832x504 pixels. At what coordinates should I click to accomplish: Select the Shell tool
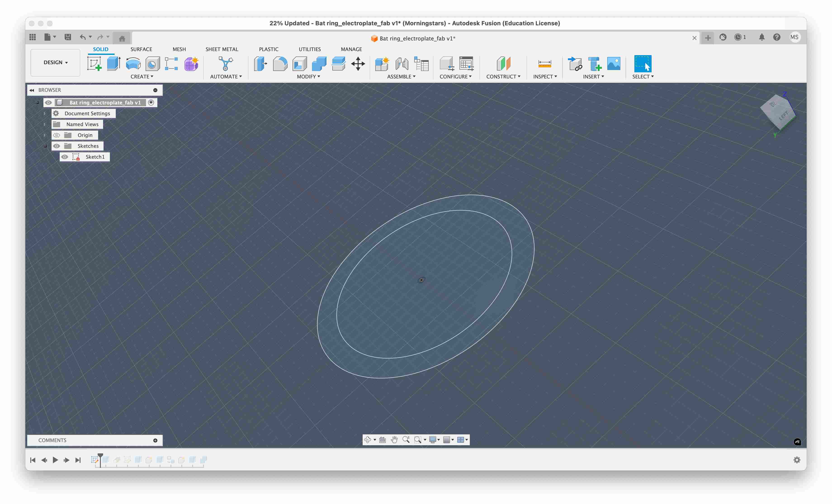coord(300,64)
